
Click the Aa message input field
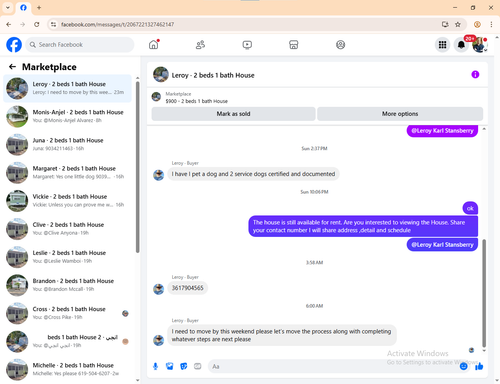[333, 366]
